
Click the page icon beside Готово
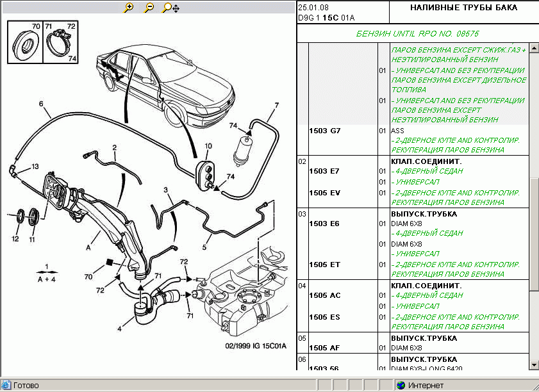tap(6, 385)
